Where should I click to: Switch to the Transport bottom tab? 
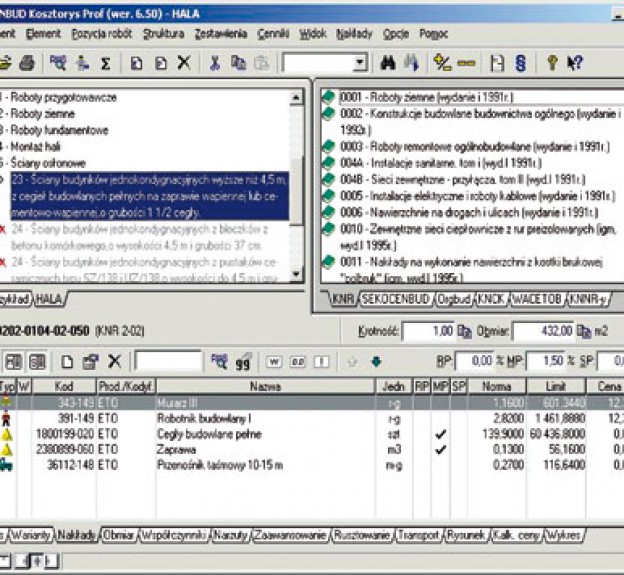point(418,535)
